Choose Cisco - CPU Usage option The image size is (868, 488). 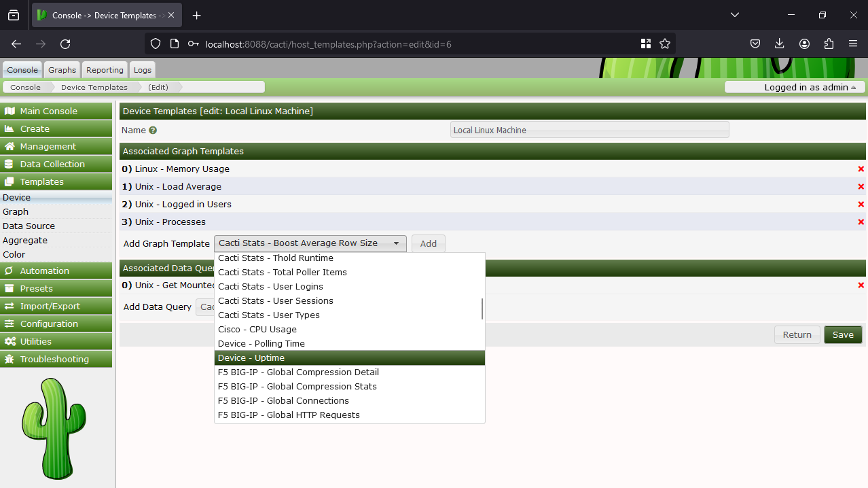click(350, 330)
